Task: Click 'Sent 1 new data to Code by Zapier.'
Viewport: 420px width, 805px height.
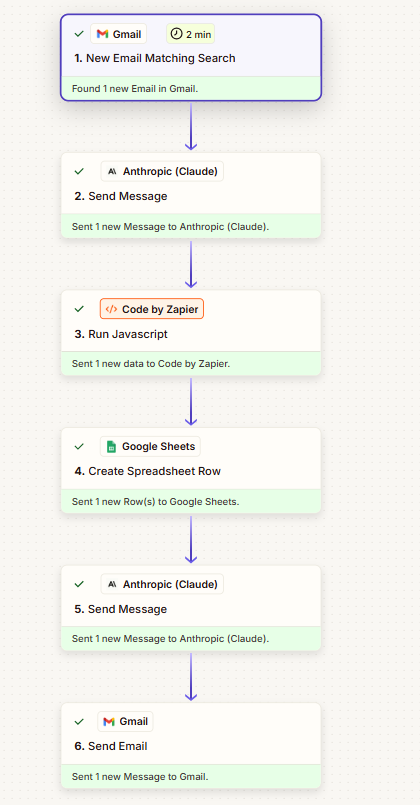Action: click(151, 363)
